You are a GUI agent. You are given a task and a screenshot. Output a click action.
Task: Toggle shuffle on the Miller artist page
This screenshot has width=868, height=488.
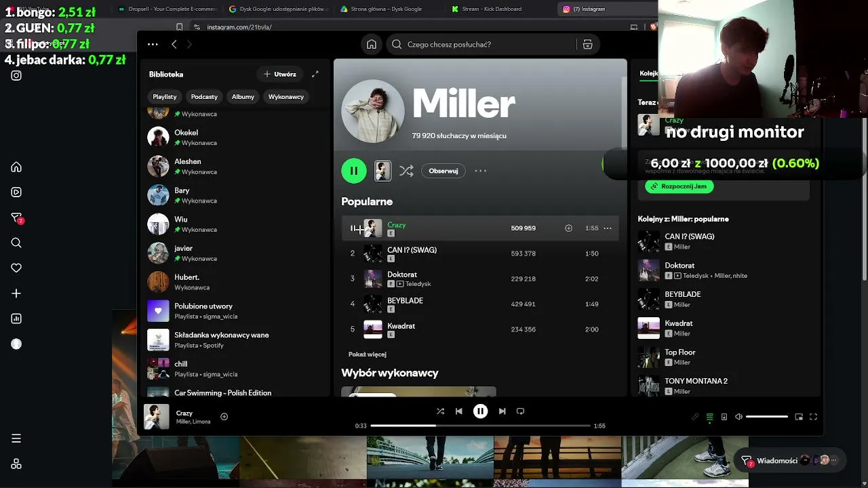click(406, 171)
